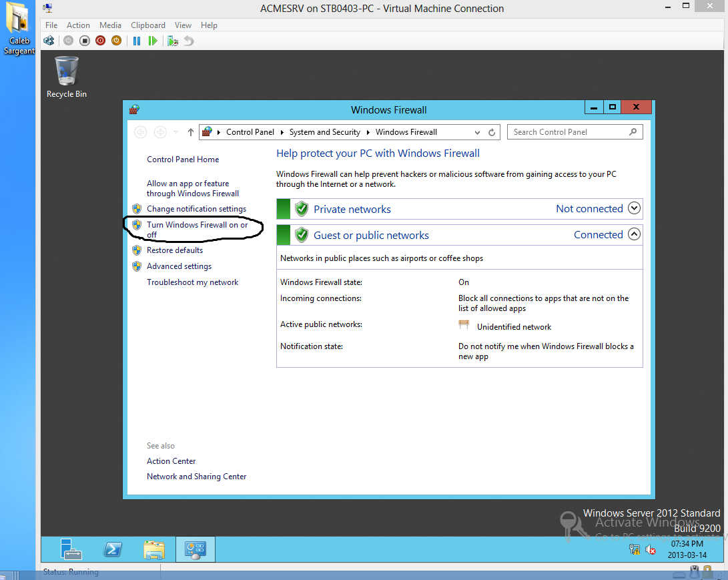Screen dimensions: 728x580
Task: Click the Windows Firewall breadcrumb
Action: point(406,132)
